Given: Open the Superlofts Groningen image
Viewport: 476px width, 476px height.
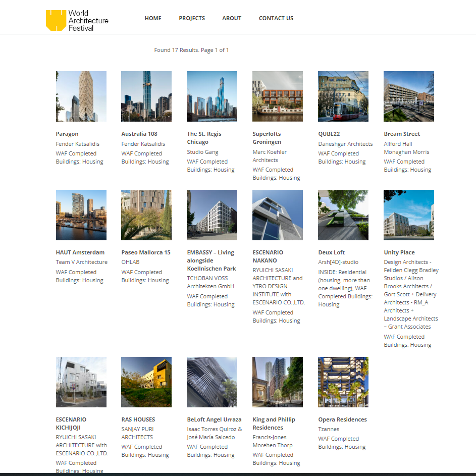Looking at the screenshot, I should coord(278,96).
